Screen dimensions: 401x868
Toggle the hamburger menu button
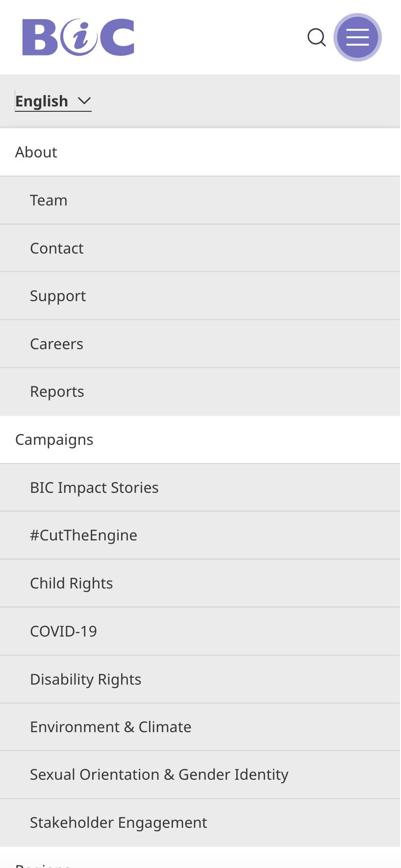[357, 37]
